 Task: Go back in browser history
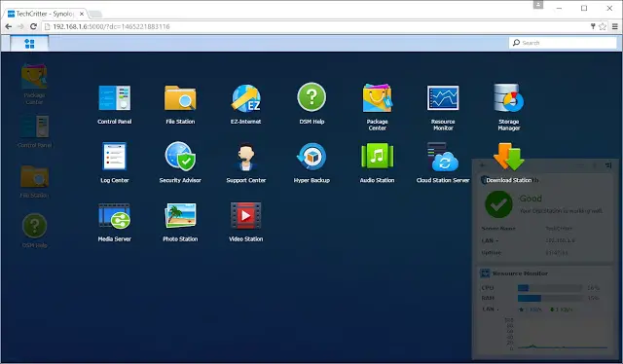point(9,26)
